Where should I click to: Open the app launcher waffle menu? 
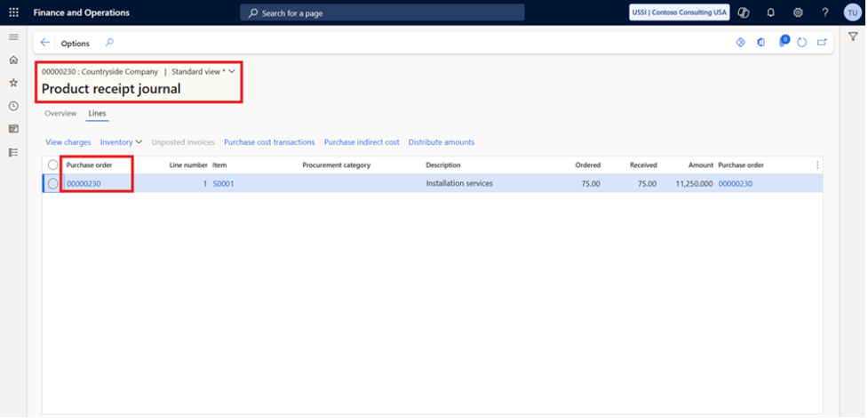click(14, 12)
